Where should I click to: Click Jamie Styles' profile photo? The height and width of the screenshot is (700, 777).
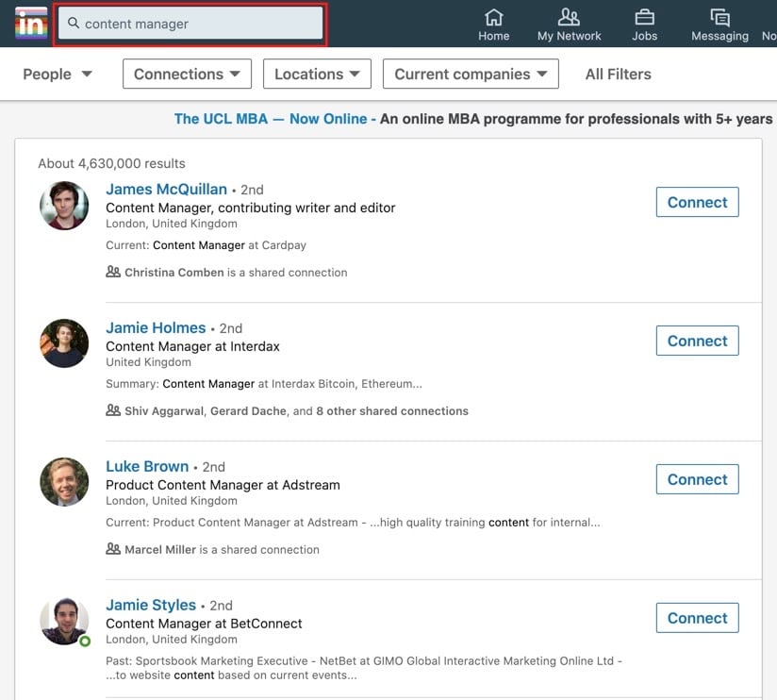[x=64, y=622]
